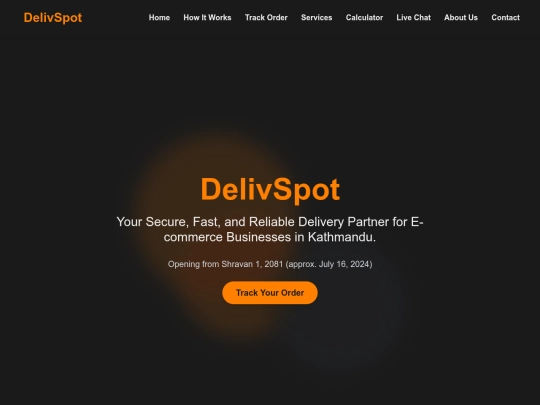Image resolution: width=540 pixels, height=405 pixels.
Task: Click the "commerce Businesses" tagline text
Action: tap(227, 237)
